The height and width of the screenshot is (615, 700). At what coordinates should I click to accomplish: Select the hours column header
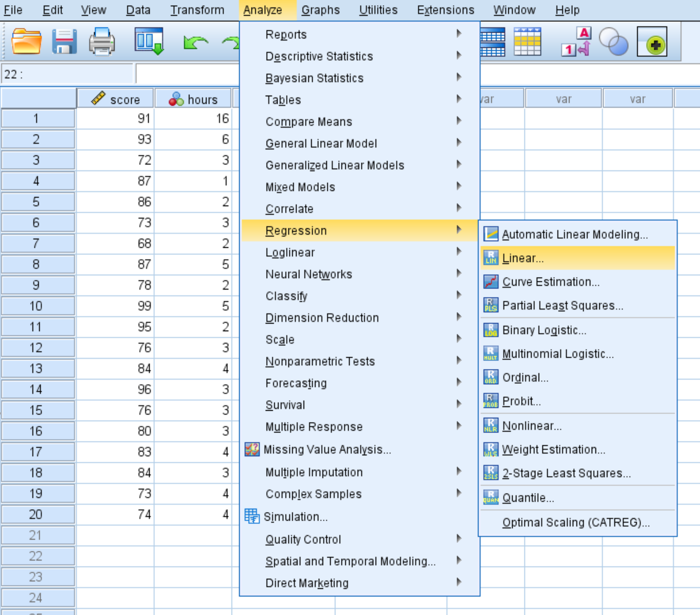[193, 98]
